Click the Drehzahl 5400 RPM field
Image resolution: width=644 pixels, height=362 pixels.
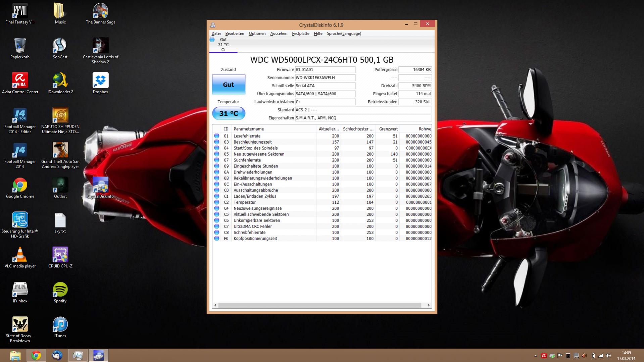click(x=415, y=86)
